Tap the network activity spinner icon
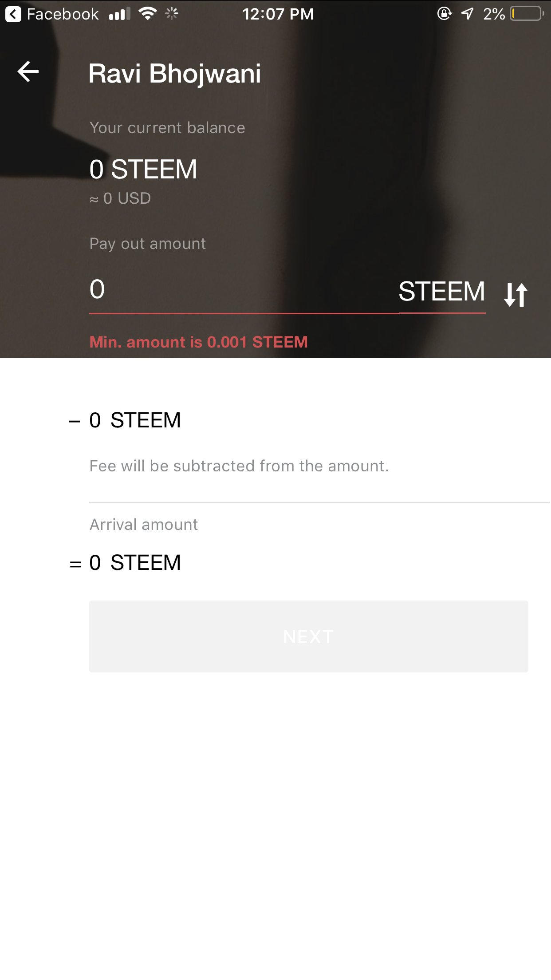This screenshot has height=980, width=551. (172, 14)
